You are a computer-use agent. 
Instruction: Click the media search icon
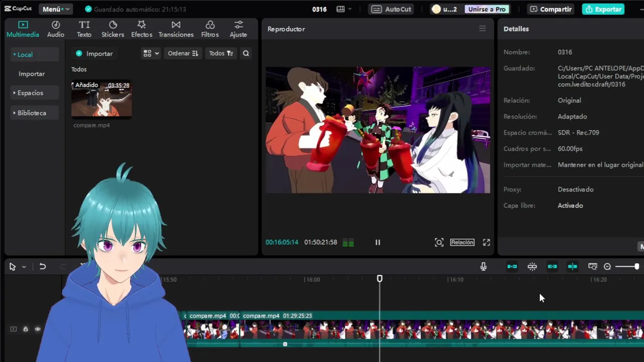[x=246, y=53]
